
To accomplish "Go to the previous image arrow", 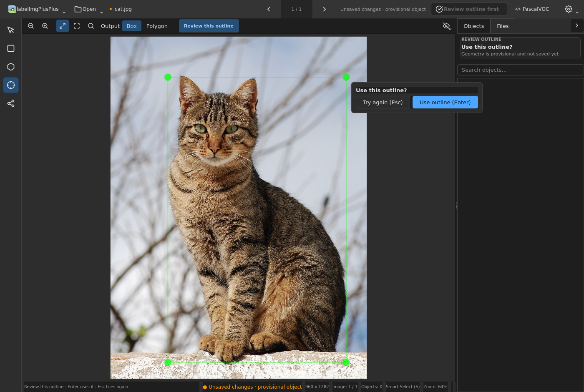I will (269, 9).
